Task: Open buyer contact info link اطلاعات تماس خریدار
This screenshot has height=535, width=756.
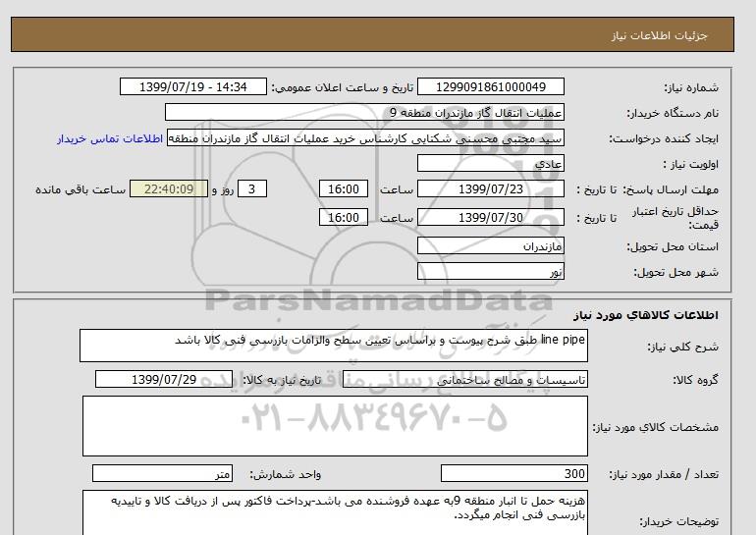Action: click(109, 138)
